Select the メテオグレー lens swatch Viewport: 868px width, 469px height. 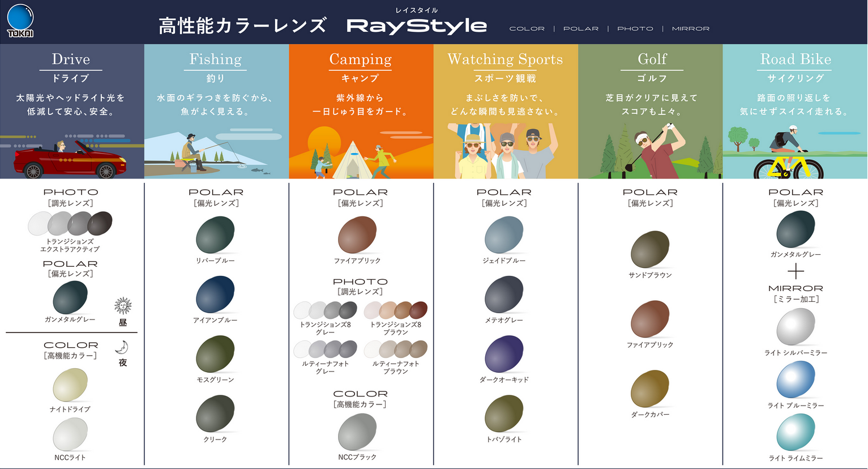click(504, 295)
